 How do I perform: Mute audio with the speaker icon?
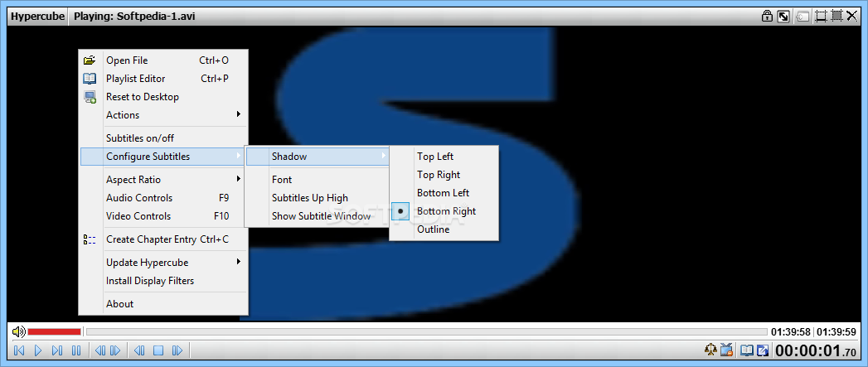(x=18, y=331)
